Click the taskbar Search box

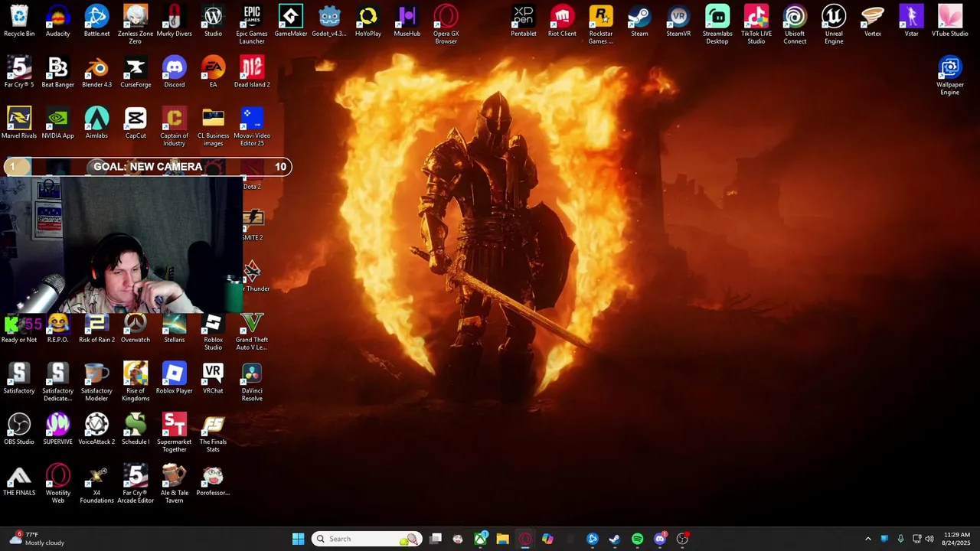coord(367,539)
